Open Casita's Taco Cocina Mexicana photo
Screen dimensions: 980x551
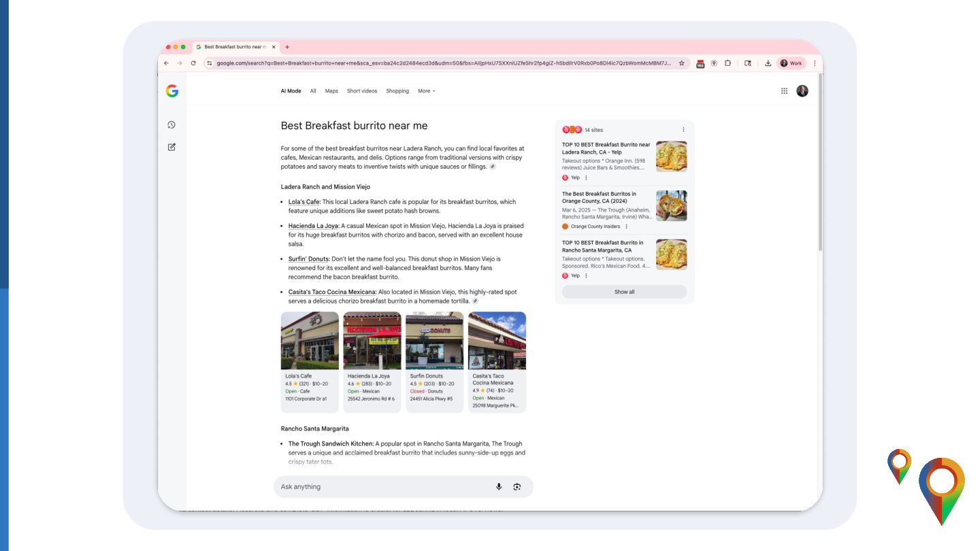click(x=497, y=340)
